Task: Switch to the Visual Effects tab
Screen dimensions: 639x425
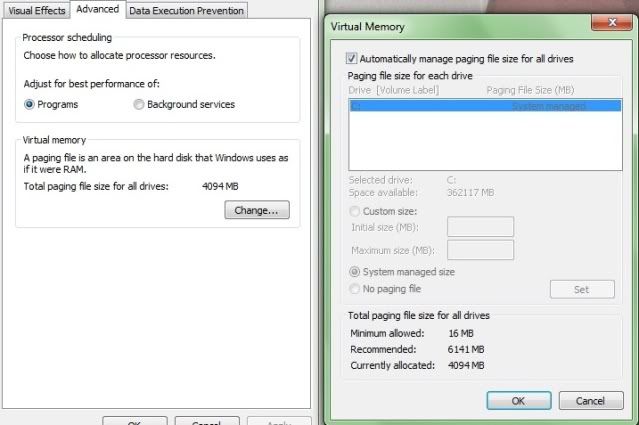Action: point(37,10)
